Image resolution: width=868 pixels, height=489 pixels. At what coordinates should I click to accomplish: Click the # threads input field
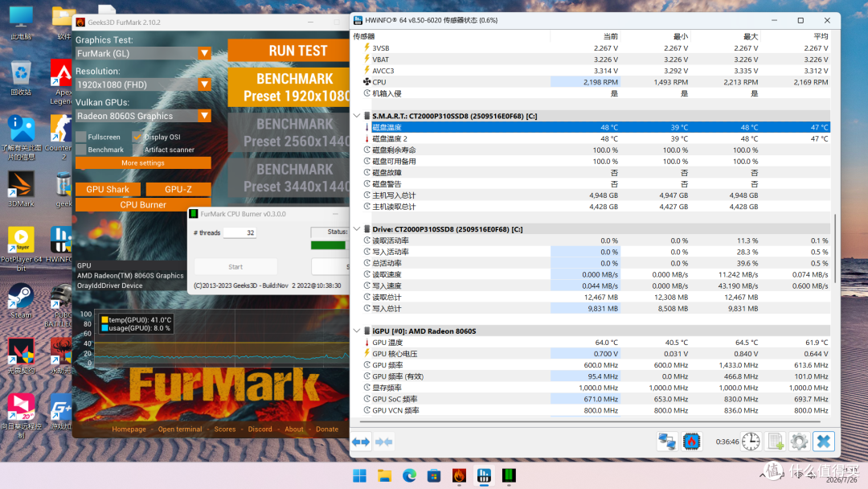pos(240,232)
